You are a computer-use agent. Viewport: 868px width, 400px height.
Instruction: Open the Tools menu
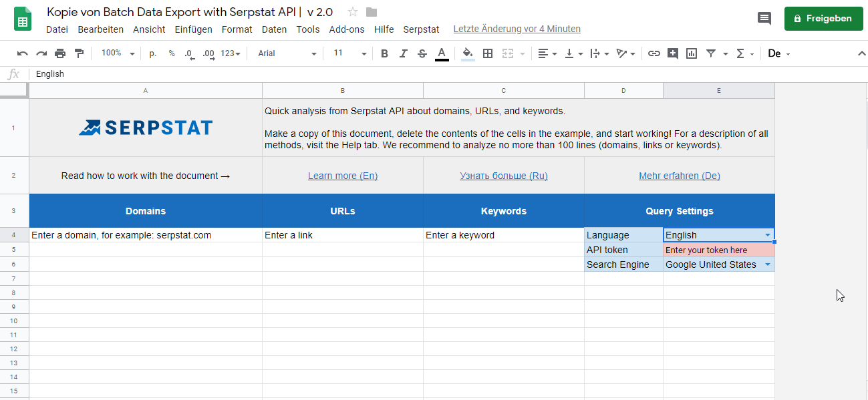(308, 29)
